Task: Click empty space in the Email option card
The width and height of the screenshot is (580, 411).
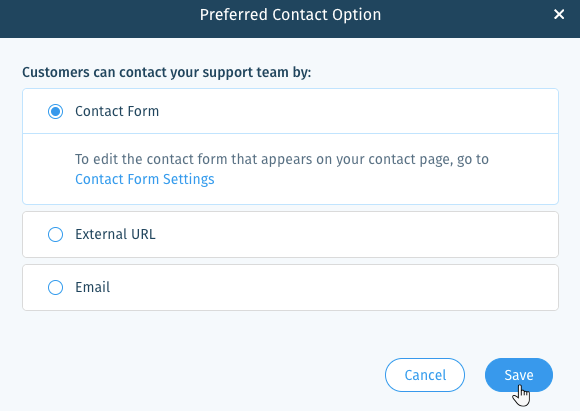Action: coord(333,287)
